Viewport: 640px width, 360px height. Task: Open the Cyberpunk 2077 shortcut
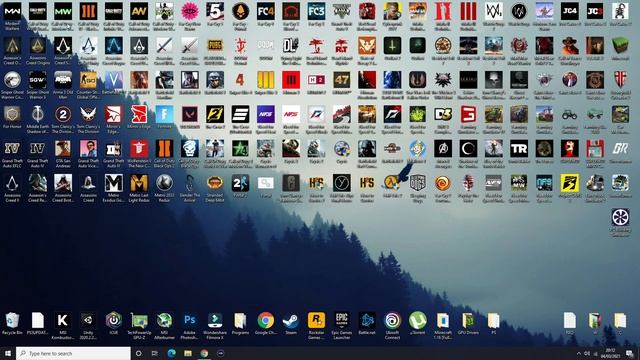coord(392,12)
